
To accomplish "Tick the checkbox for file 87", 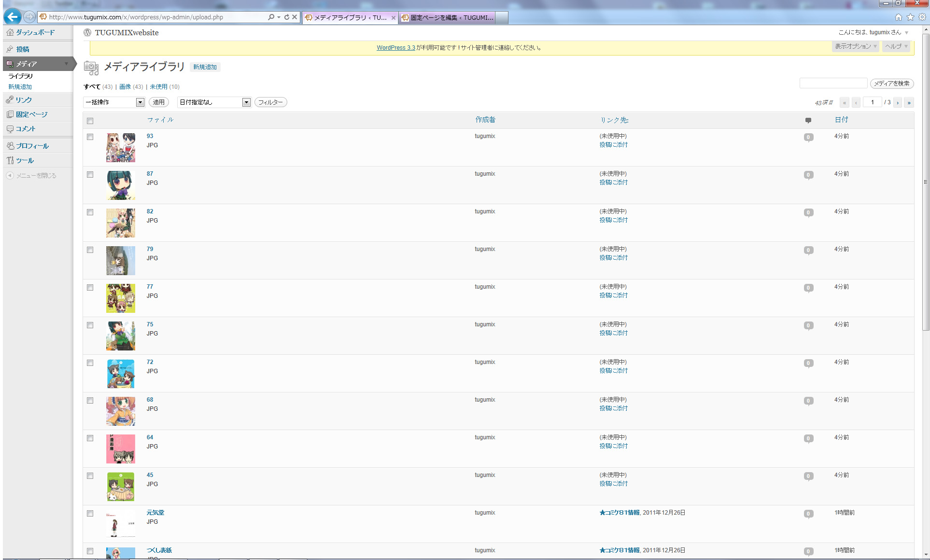I will pyautogui.click(x=90, y=175).
